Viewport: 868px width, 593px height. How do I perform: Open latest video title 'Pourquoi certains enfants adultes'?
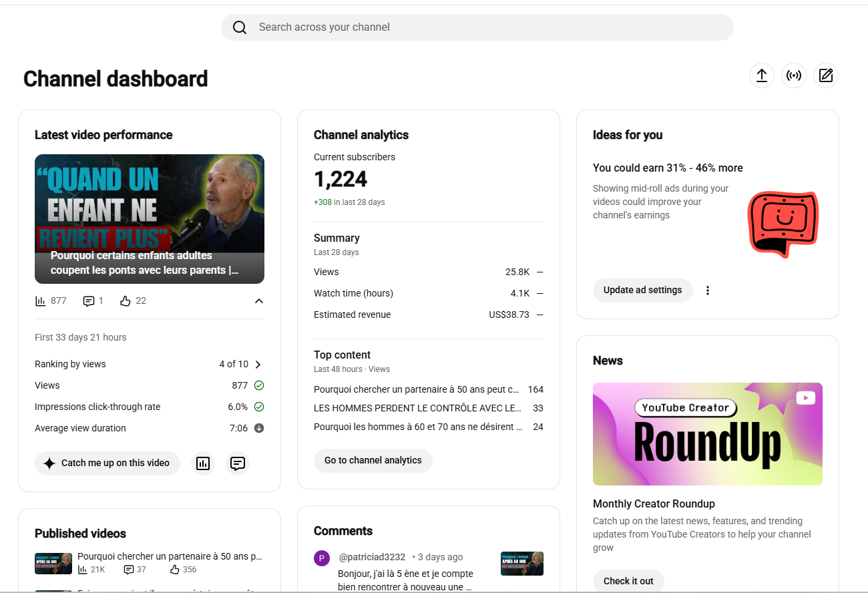pyautogui.click(x=145, y=263)
